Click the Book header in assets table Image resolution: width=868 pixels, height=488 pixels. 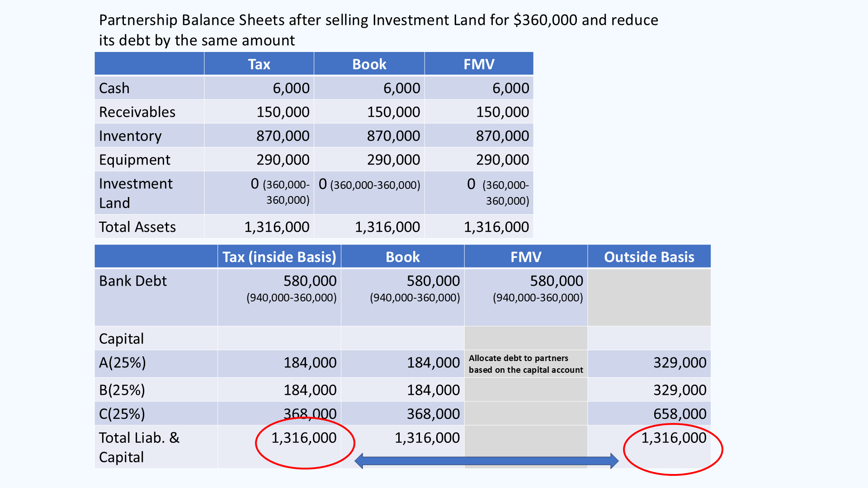tap(369, 64)
